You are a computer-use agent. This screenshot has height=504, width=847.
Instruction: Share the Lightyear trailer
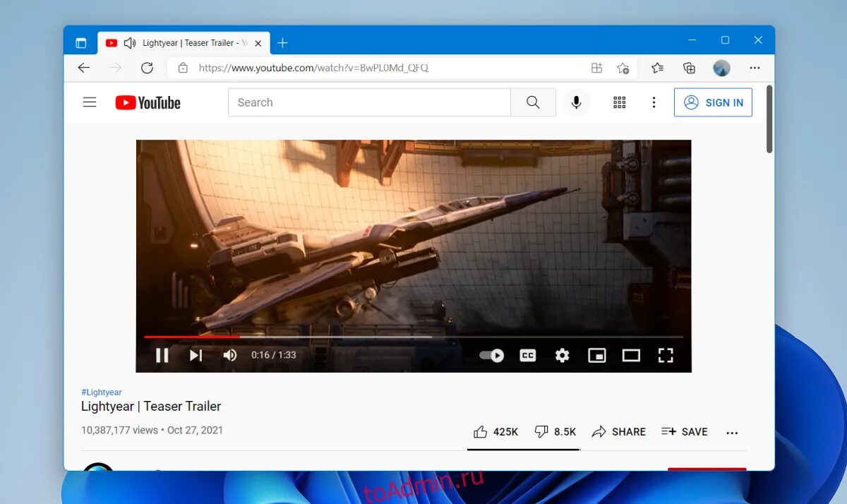tap(618, 431)
